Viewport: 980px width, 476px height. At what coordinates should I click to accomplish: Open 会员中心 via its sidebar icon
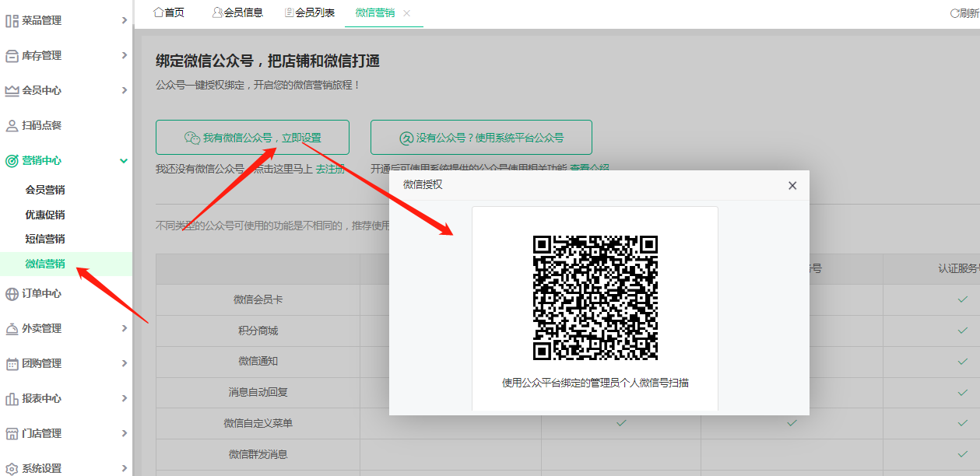point(14,90)
